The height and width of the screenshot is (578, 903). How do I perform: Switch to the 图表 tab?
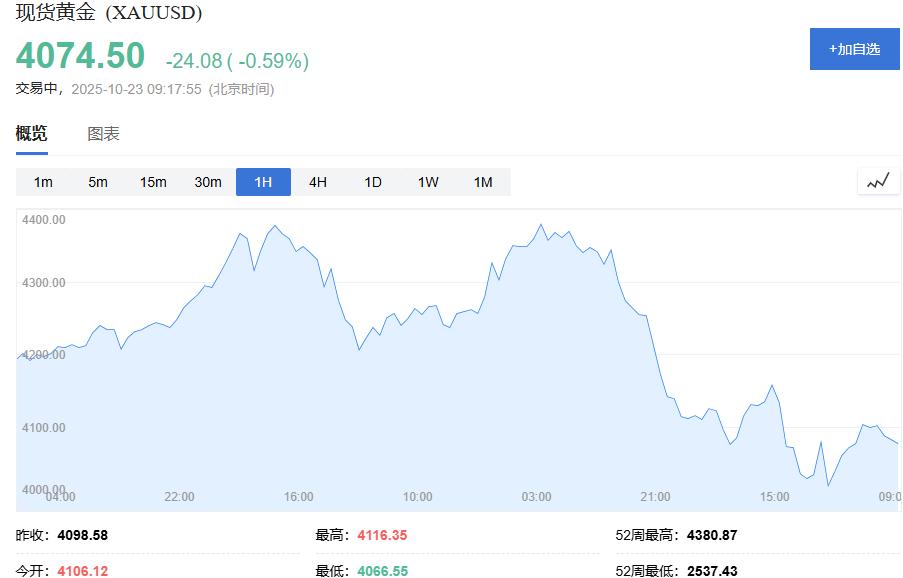[x=104, y=132]
